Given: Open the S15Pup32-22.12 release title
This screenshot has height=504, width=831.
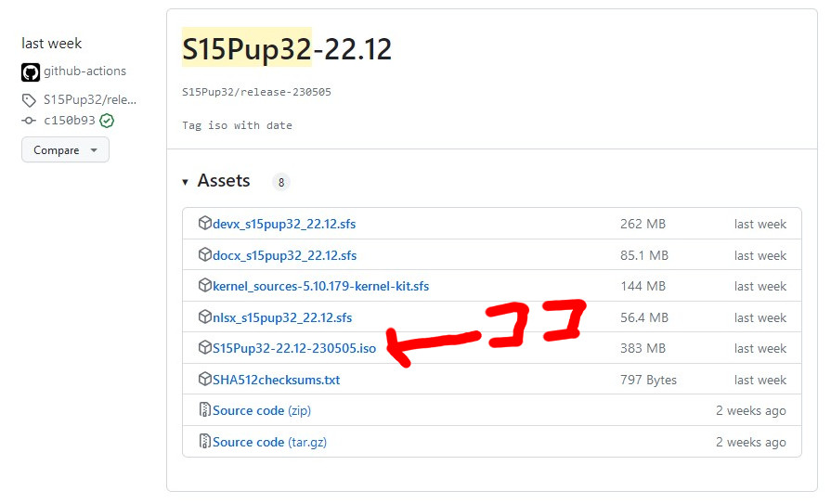Looking at the screenshot, I should click(x=287, y=49).
